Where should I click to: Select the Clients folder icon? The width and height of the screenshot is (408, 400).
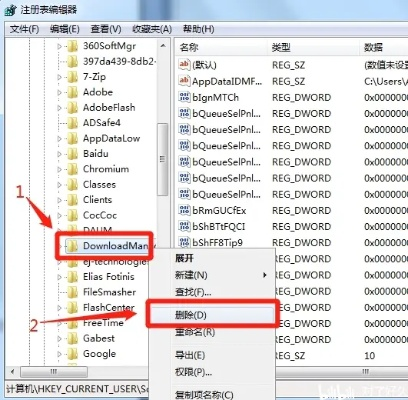click(x=72, y=200)
